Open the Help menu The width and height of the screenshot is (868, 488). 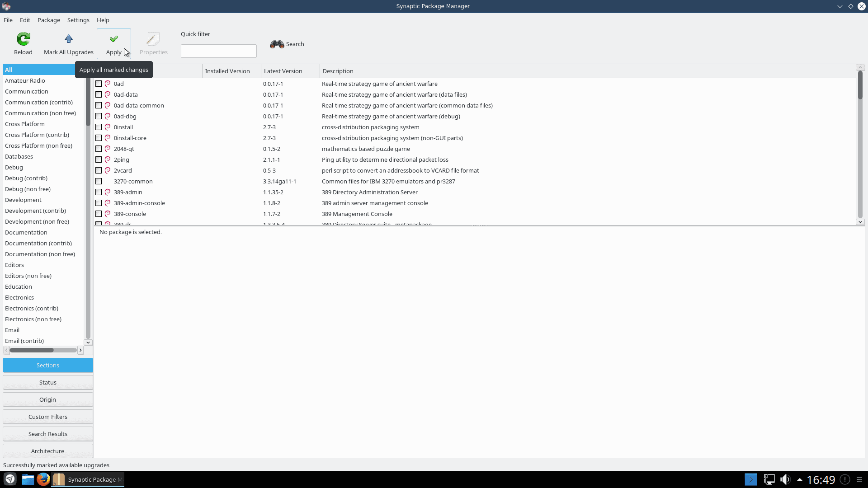point(103,20)
